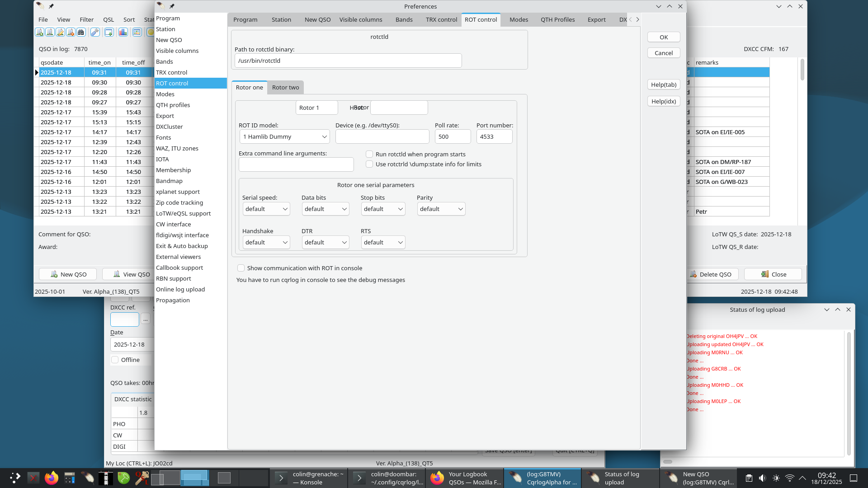Check Show communication with ROT in console
The image size is (868, 488).
tap(241, 268)
